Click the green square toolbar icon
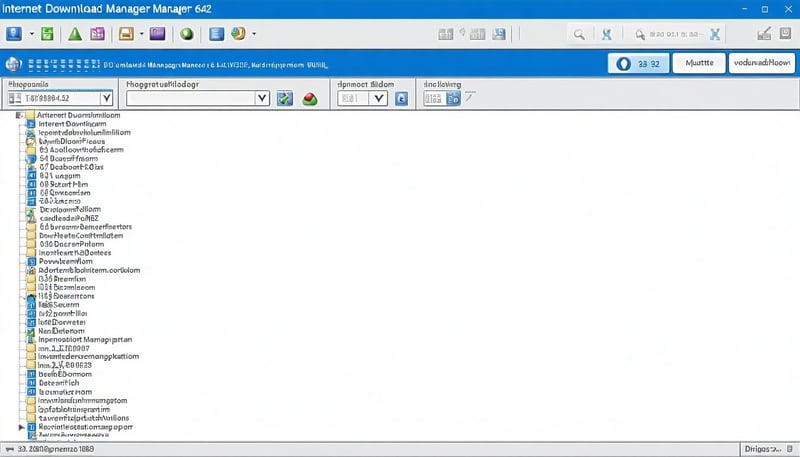The width and height of the screenshot is (800, 457). click(x=47, y=34)
